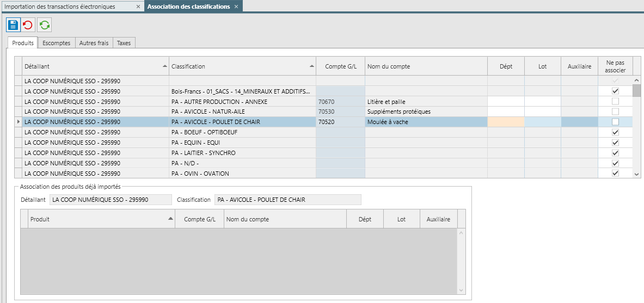Uncheck Ne pas associer for LAITIER - SYNCHRO
The image size is (644, 303).
coord(615,153)
